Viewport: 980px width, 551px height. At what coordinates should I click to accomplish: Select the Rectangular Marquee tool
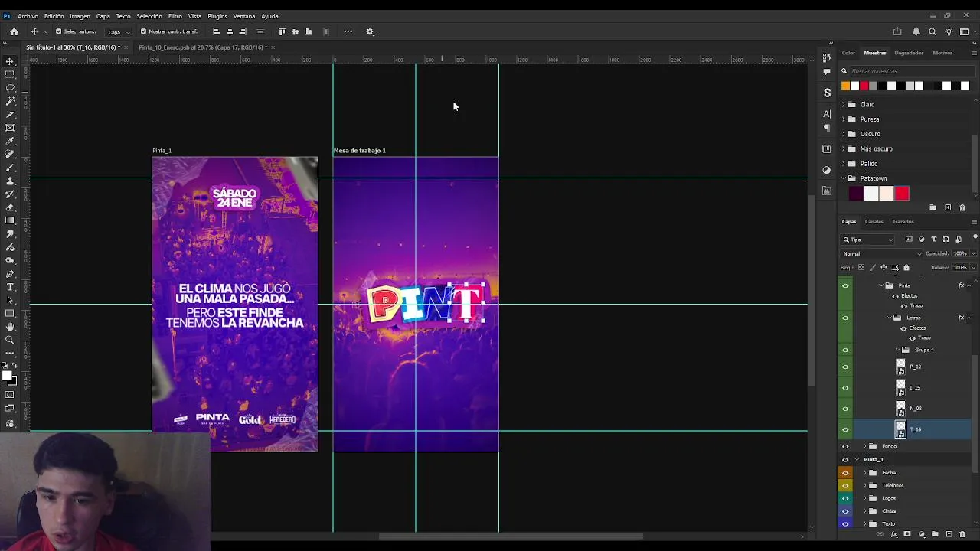(10, 74)
